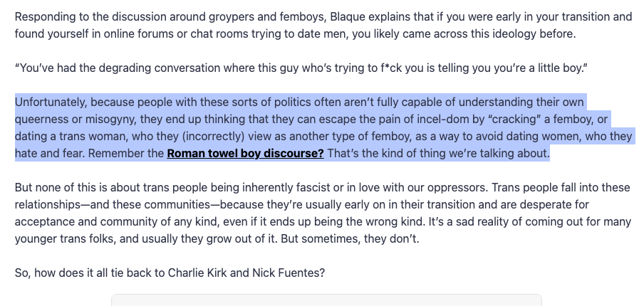Click the embedded content box below the article
Viewport: 644px width, 306px height.
coord(326,300)
